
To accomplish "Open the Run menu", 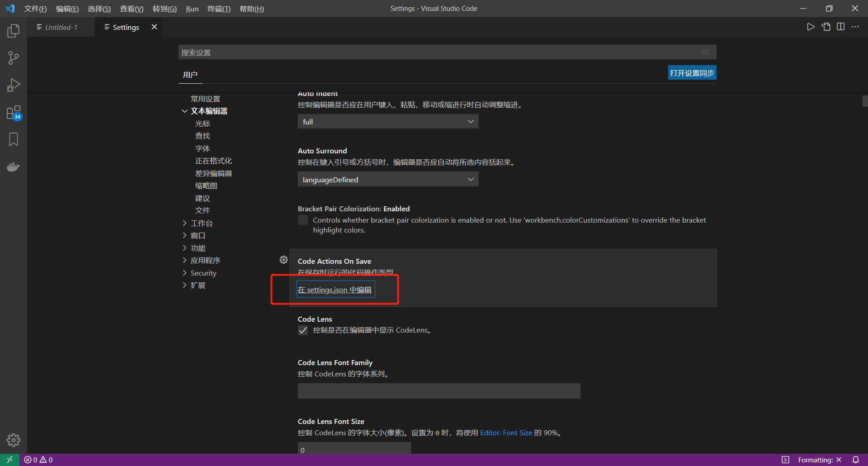I will (192, 9).
